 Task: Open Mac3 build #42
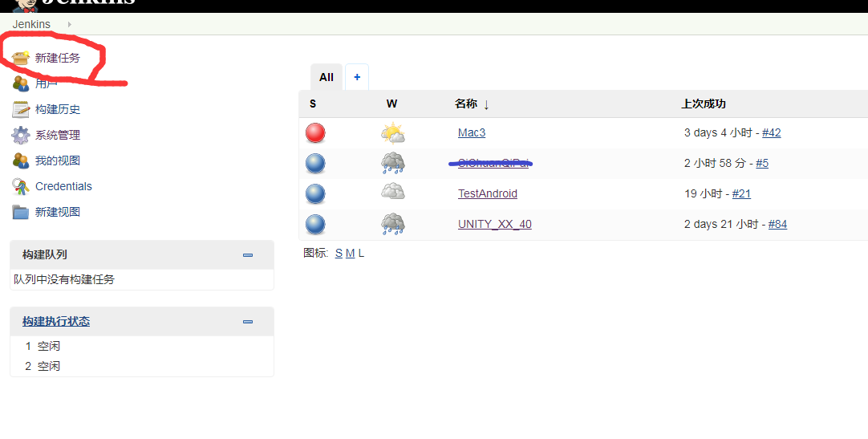click(x=771, y=133)
